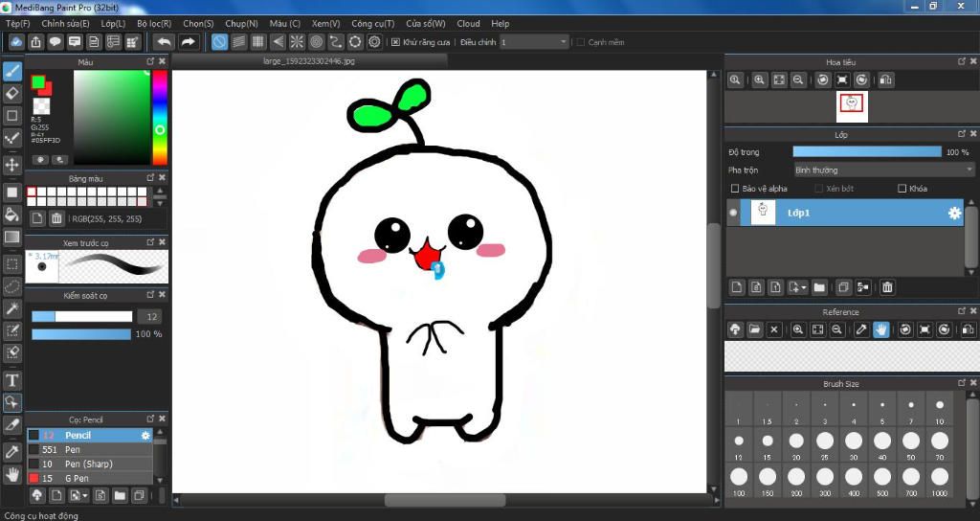Close the Màu color panel
980x521 pixels.
click(x=163, y=61)
